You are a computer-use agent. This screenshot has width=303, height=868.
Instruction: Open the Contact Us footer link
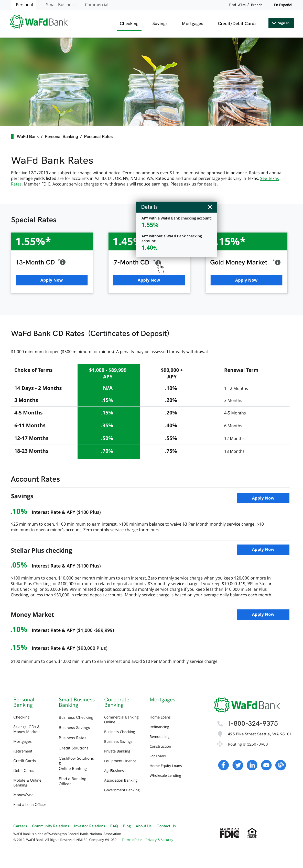[x=166, y=826]
